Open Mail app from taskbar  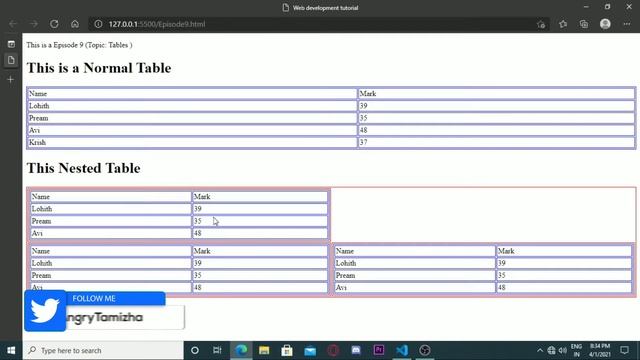(310, 350)
